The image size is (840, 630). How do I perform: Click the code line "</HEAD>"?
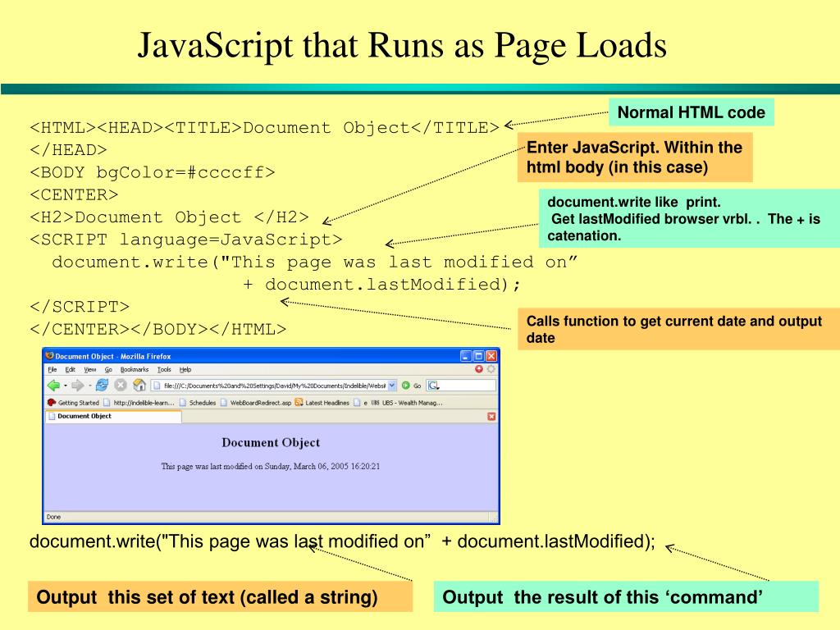click(69, 150)
